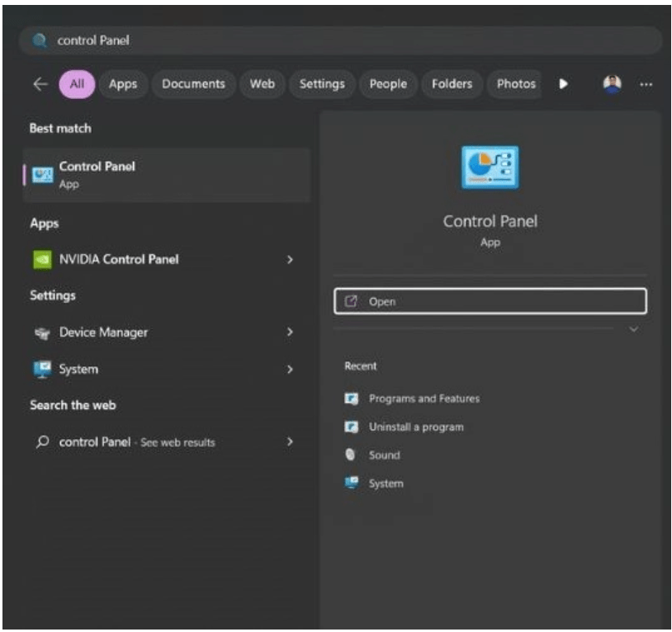Screen dimensions: 672x632
Task: Click the web search magnifier icon
Action: 42,441
